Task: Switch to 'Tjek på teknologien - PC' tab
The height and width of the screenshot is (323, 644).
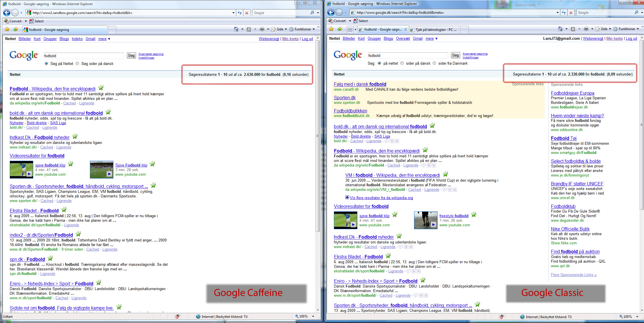Action: pos(435,30)
